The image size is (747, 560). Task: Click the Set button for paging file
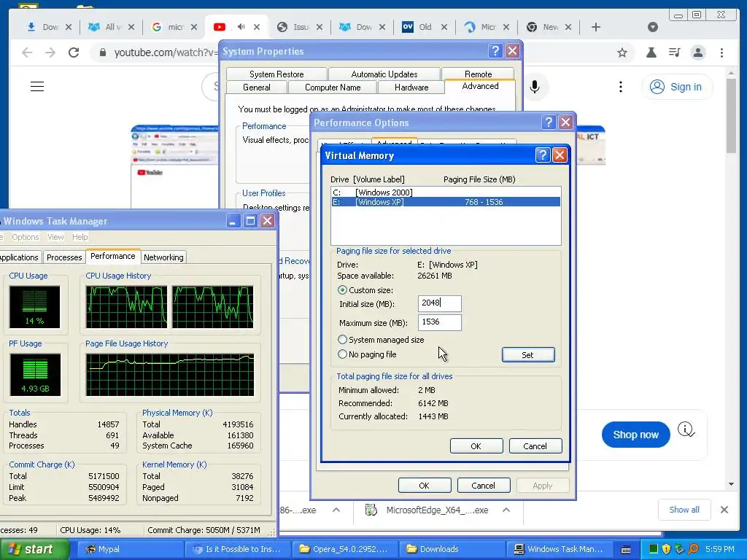point(528,355)
